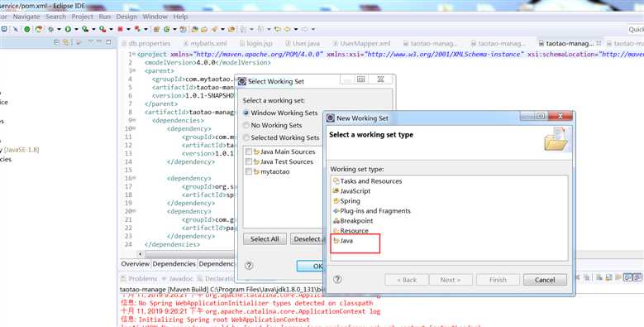This screenshot has height=327, width=644.
Task: Click the New Java Package toolbar icon
Action: [x=156, y=29]
